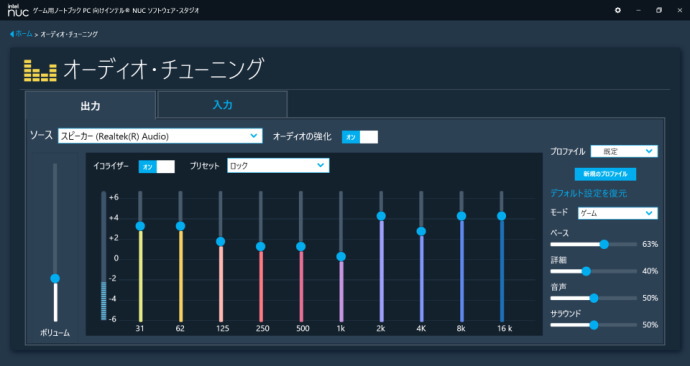This screenshot has width=690, height=366.
Task: Click the オーディオ・チューニング page heading
Action: pyautogui.click(x=163, y=70)
